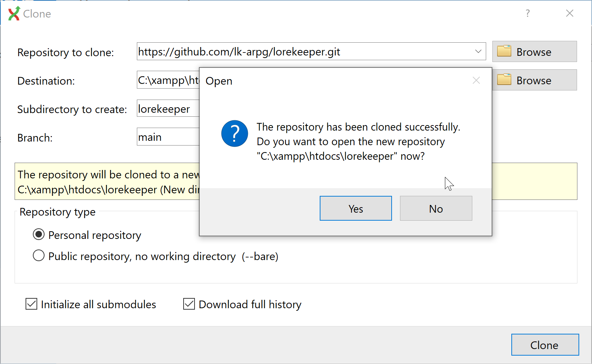Choose No in the Open dialog
592x364 pixels.
click(x=436, y=209)
